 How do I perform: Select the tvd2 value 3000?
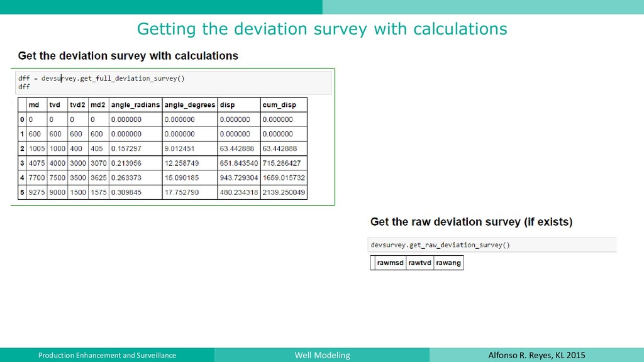pyautogui.click(x=77, y=163)
